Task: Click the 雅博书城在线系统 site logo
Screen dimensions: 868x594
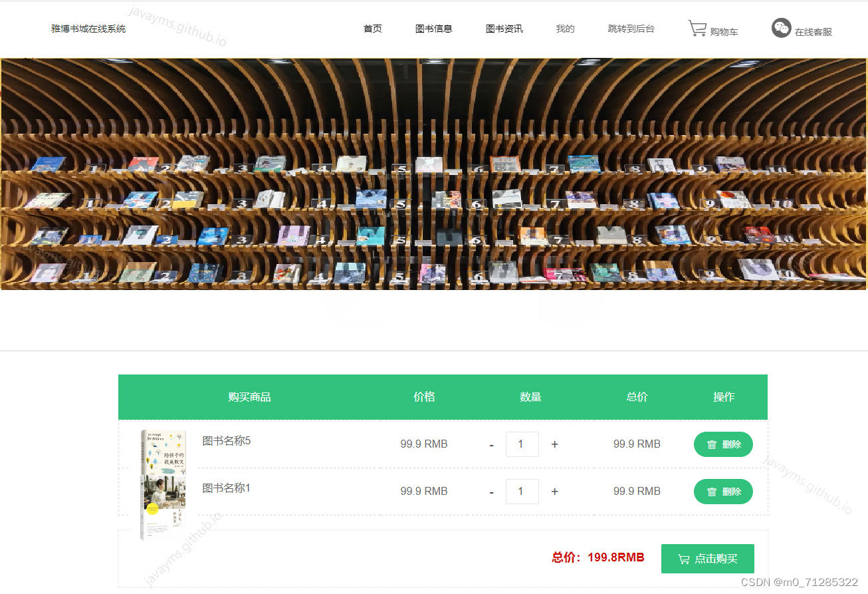Action: pyautogui.click(x=88, y=29)
